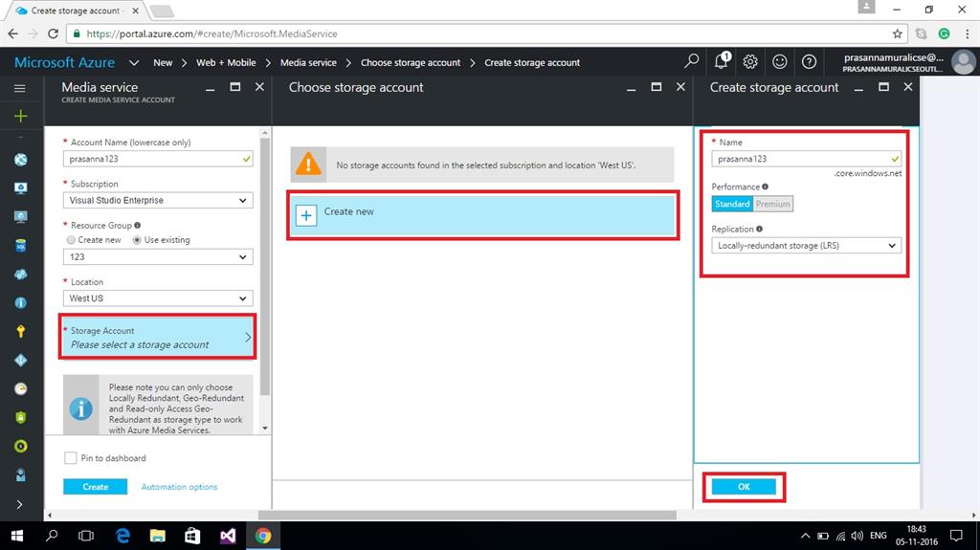Click the green Grammarly extension icon
Image resolution: width=980 pixels, height=550 pixels.
[944, 33]
